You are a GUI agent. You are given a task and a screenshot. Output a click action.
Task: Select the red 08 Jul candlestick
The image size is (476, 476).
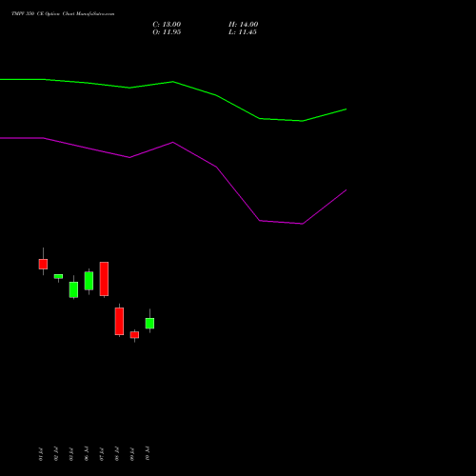pyautogui.click(x=119, y=321)
